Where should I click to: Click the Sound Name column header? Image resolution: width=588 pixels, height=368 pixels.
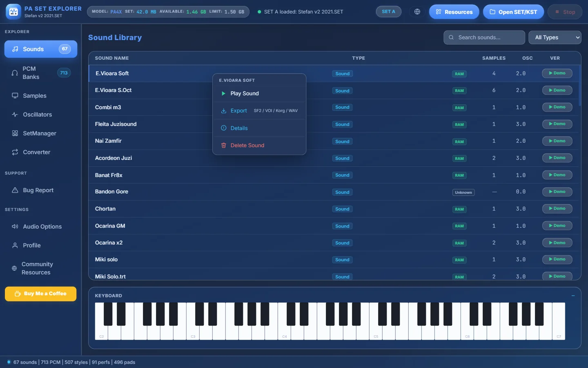tap(112, 58)
